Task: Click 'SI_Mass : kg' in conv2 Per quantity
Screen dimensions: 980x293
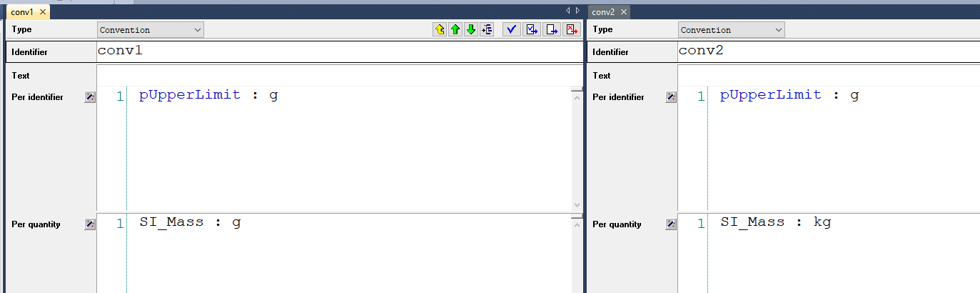Action: pyautogui.click(x=776, y=222)
